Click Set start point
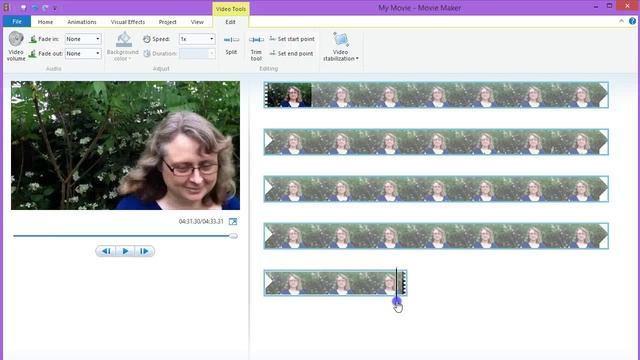Viewport: 640px width, 360px height. click(292, 39)
